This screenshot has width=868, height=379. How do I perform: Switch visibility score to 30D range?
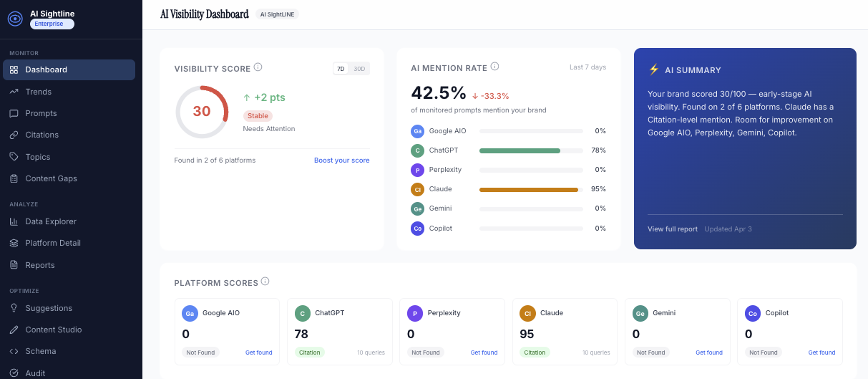pos(359,69)
